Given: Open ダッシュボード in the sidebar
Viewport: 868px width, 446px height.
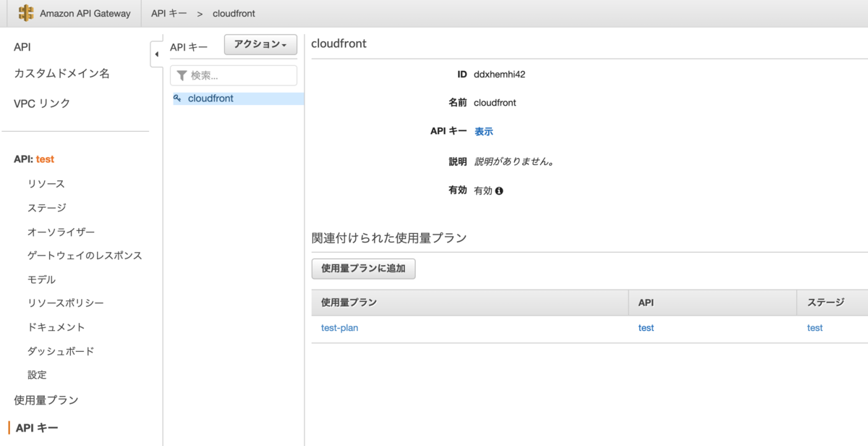Looking at the screenshot, I should click(x=61, y=351).
